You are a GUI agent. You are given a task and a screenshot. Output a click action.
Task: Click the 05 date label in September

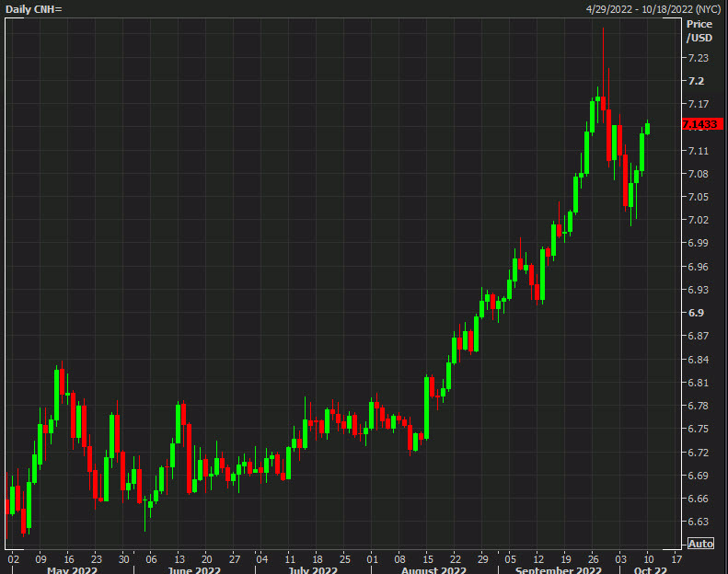pyautogui.click(x=510, y=559)
